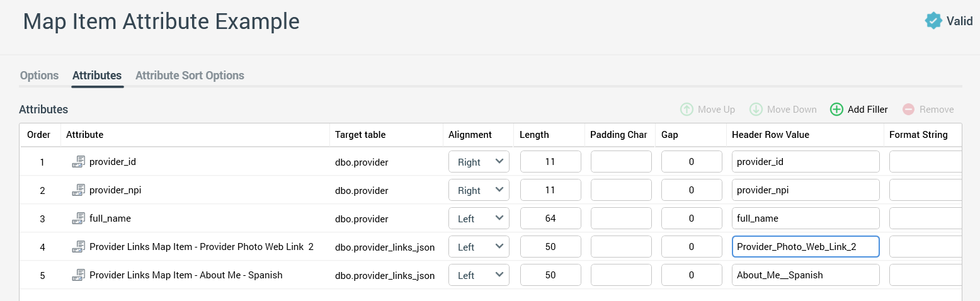Viewport: 980px width, 301px height.
Task: Click the Padding Char field for provider_id
Action: click(621, 162)
